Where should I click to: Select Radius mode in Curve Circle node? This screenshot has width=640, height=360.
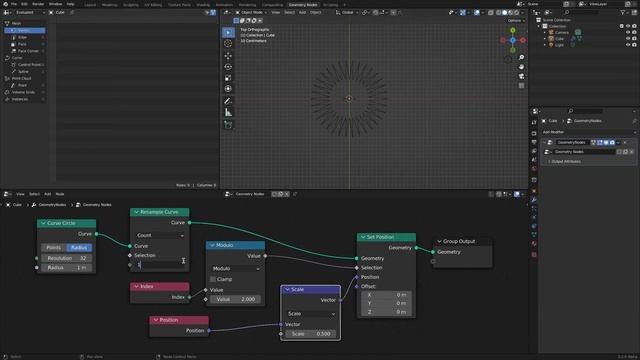79,248
